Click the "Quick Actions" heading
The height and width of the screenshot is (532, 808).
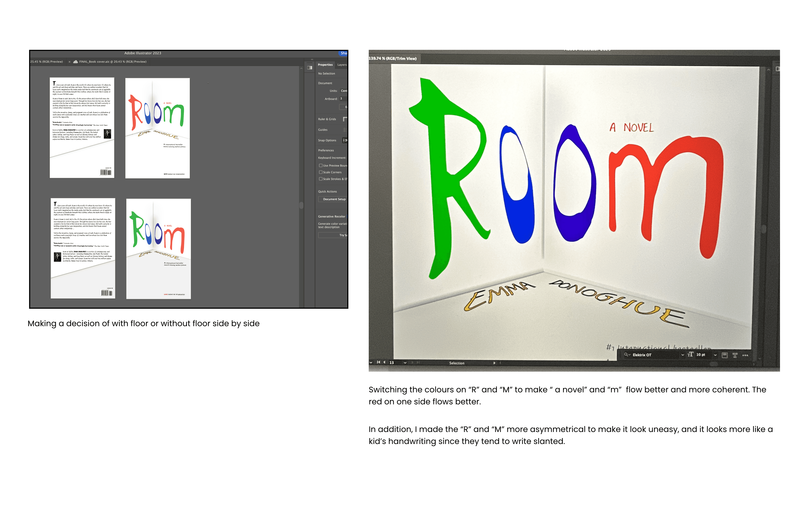pyautogui.click(x=328, y=192)
